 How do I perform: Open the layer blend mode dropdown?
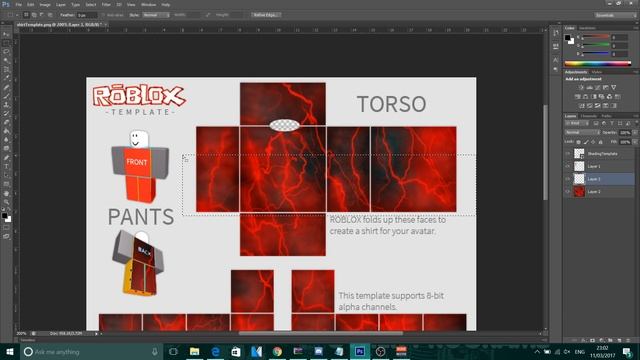[582, 133]
